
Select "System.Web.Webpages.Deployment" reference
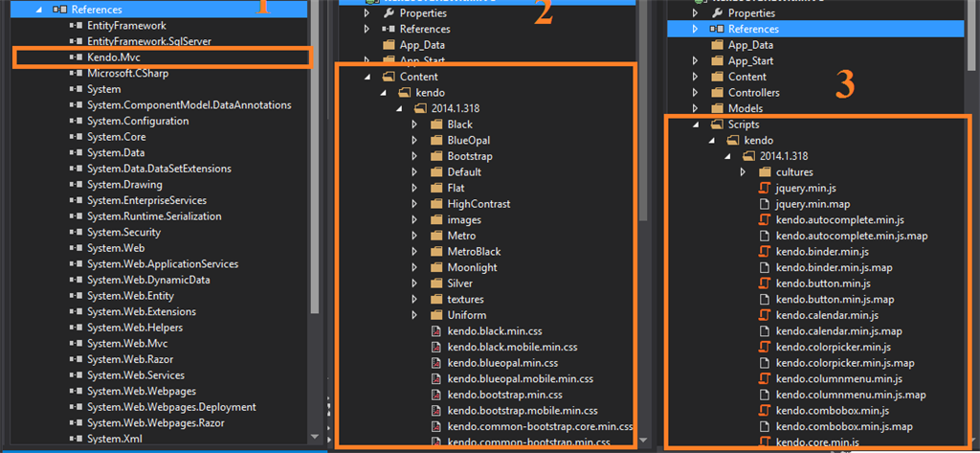(x=171, y=407)
